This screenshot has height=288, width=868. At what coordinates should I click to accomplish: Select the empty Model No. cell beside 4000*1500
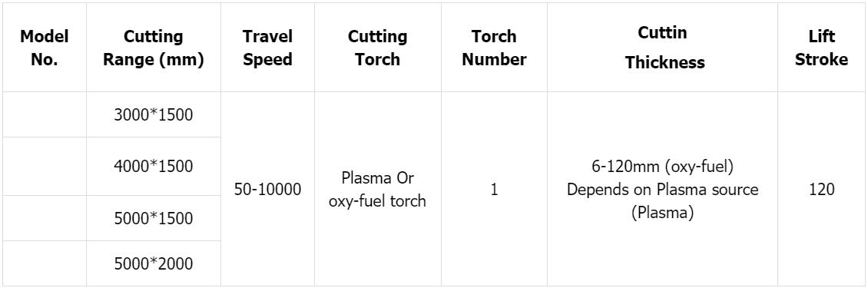45,166
